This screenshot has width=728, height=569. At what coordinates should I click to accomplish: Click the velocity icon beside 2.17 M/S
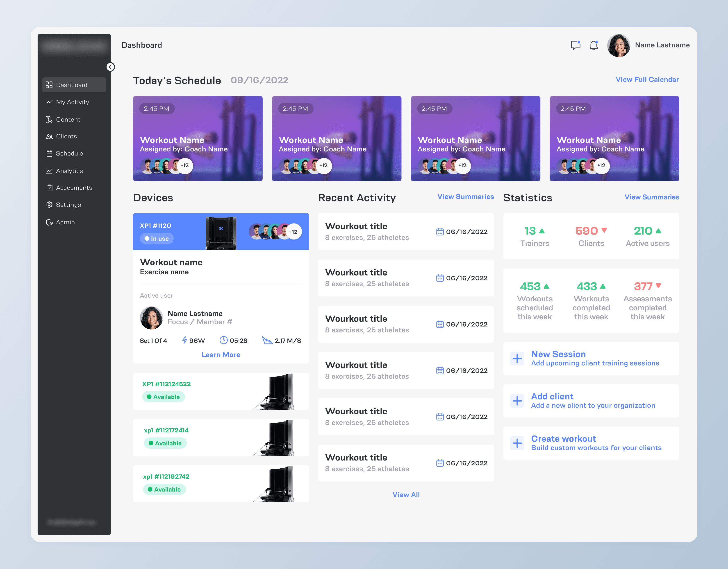click(267, 341)
